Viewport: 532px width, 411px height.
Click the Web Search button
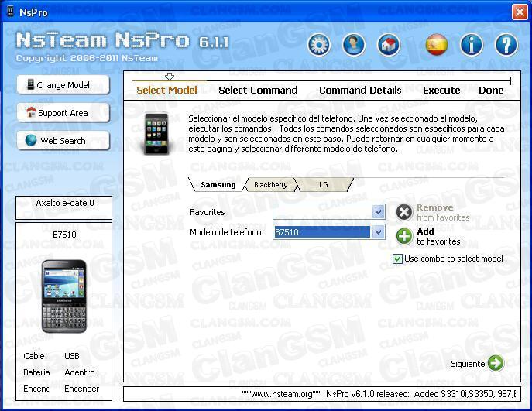(63, 141)
